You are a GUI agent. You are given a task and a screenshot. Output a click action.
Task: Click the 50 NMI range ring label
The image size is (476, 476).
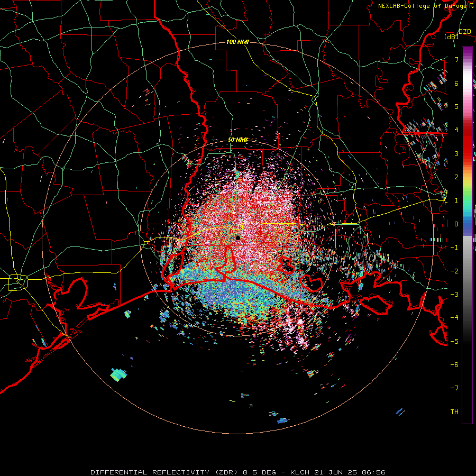click(x=237, y=140)
